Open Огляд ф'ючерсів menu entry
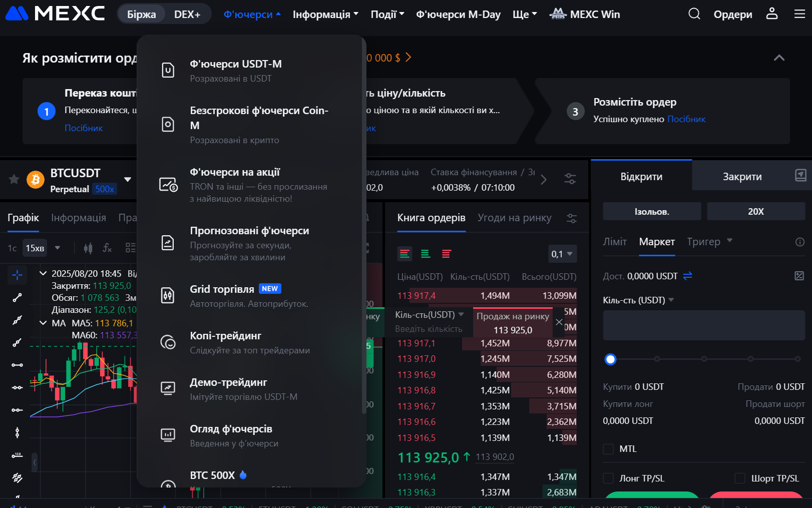812x508 pixels. [x=251, y=435]
